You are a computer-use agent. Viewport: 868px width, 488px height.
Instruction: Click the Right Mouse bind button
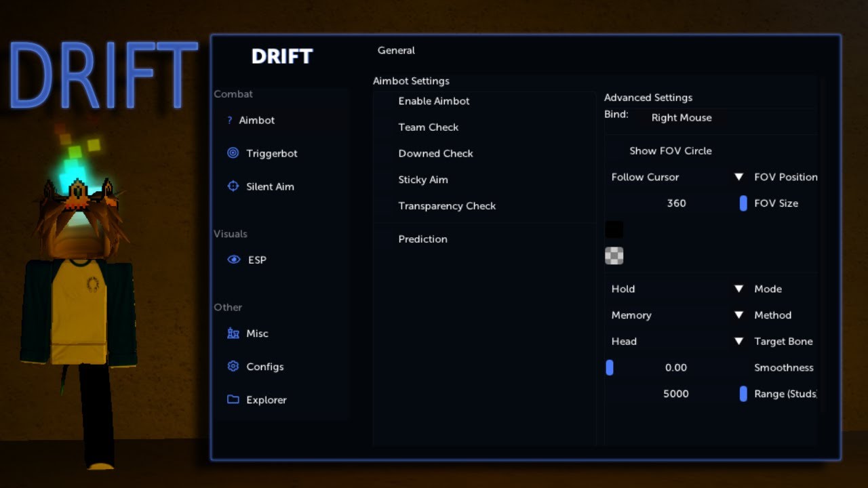[x=682, y=118]
